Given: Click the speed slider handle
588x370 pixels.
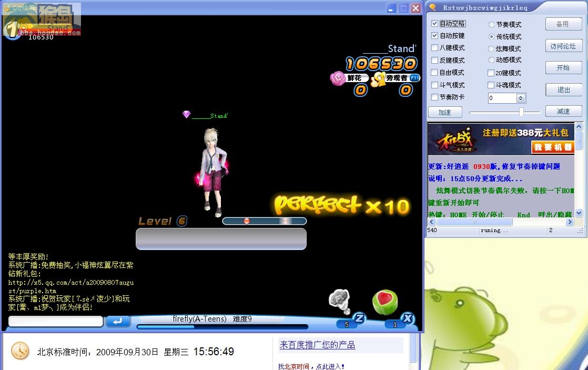Looking at the screenshot, I should point(521,112).
